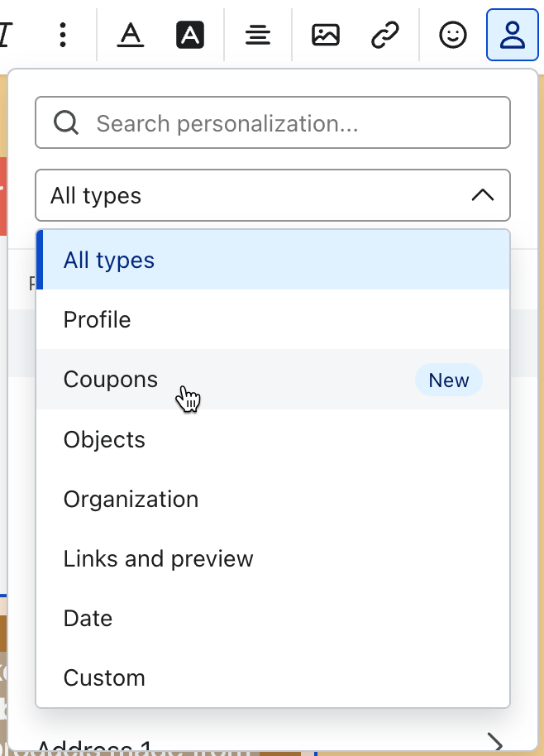Expand the Address 1 row chevron

point(494,742)
